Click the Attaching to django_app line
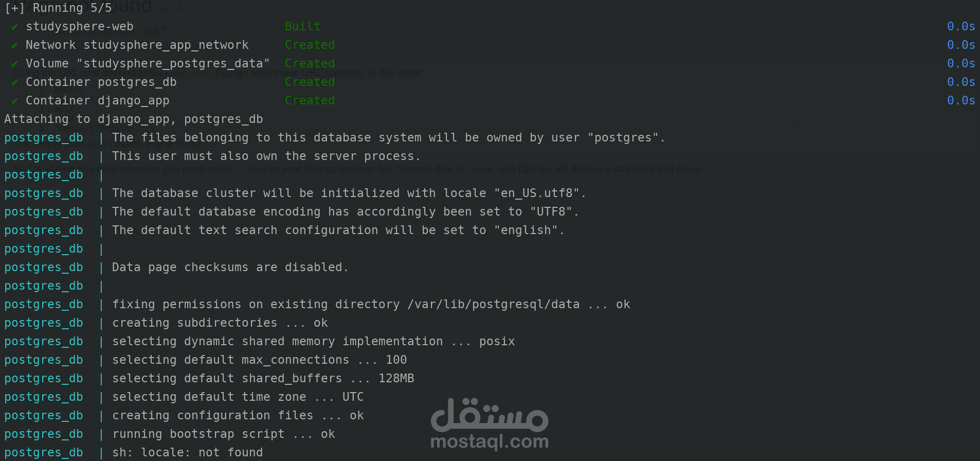The image size is (980, 461). coord(134,119)
